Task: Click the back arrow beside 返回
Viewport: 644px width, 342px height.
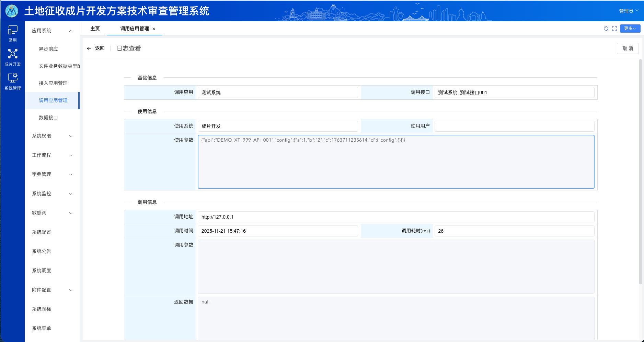Action: (89, 48)
